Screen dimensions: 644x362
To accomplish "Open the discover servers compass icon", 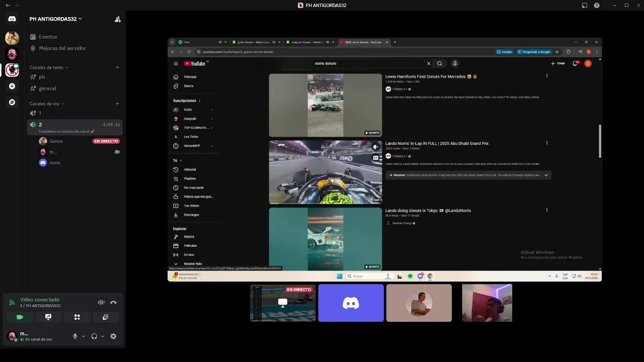I will pos(12,102).
